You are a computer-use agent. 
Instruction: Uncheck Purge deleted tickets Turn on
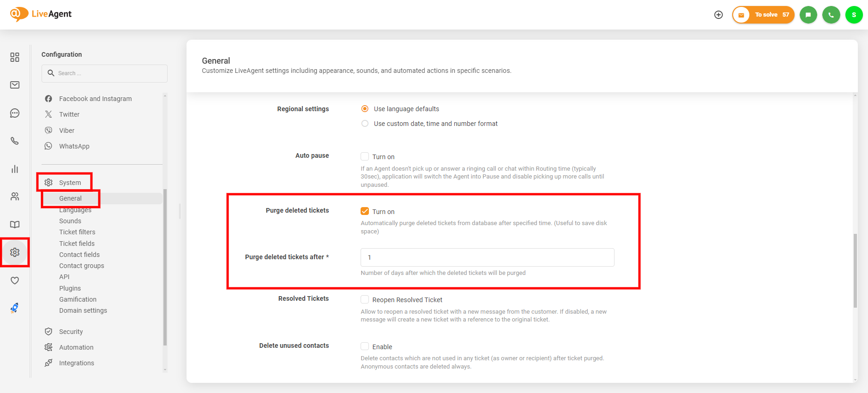tap(365, 211)
